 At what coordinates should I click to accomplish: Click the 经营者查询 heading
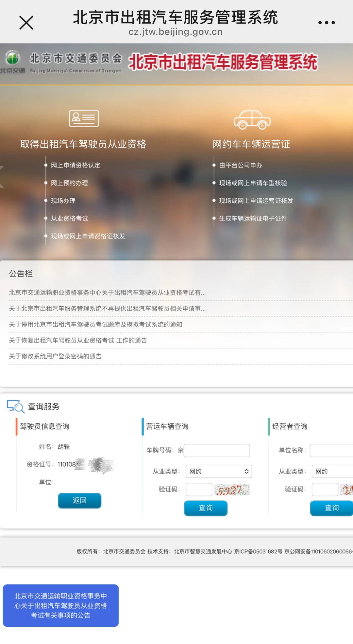[x=290, y=426]
